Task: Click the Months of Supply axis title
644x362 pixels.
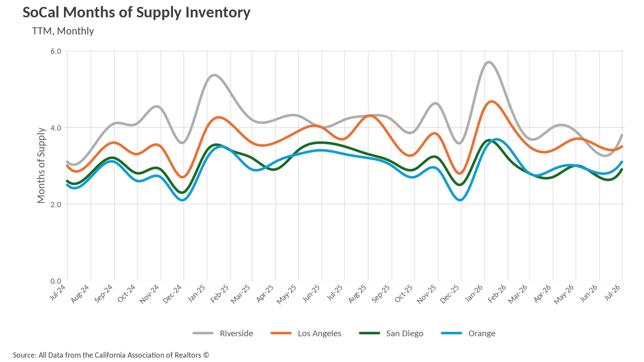Action: click(x=41, y=166)
